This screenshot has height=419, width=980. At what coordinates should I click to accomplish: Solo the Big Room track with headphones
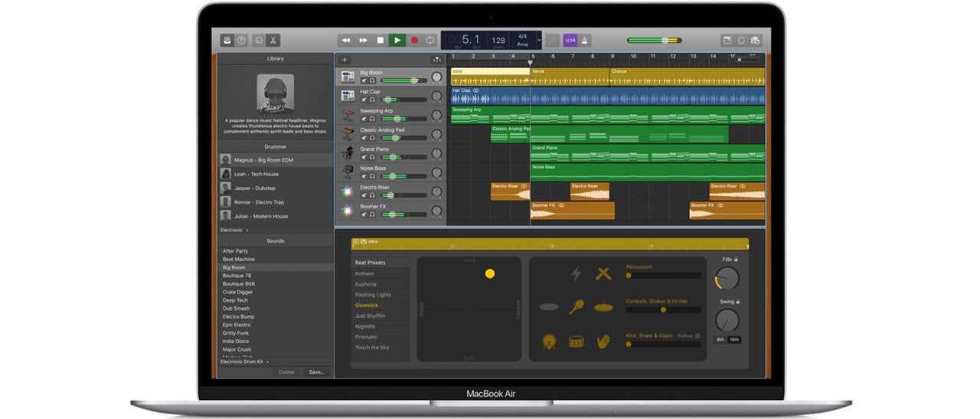[373, 80]
